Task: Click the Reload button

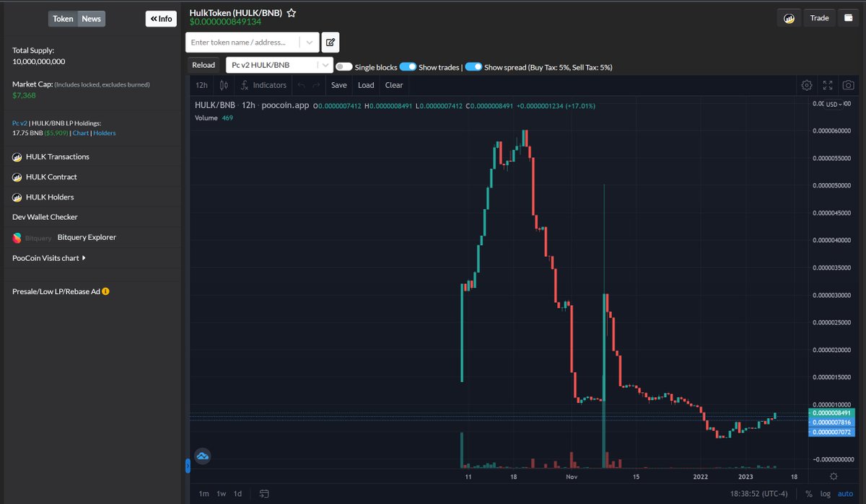Action: click(204, 65)
